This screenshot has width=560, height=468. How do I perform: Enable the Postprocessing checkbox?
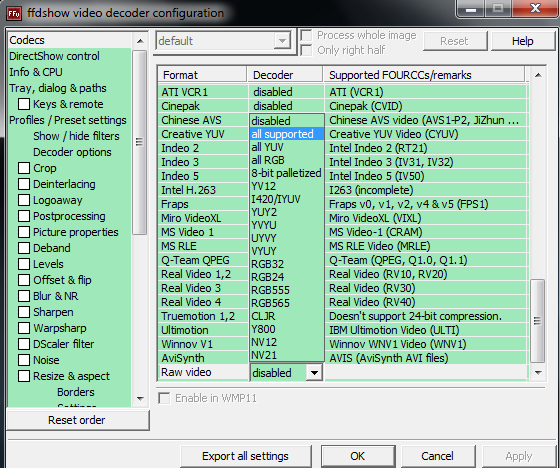[x=24, y=216]
